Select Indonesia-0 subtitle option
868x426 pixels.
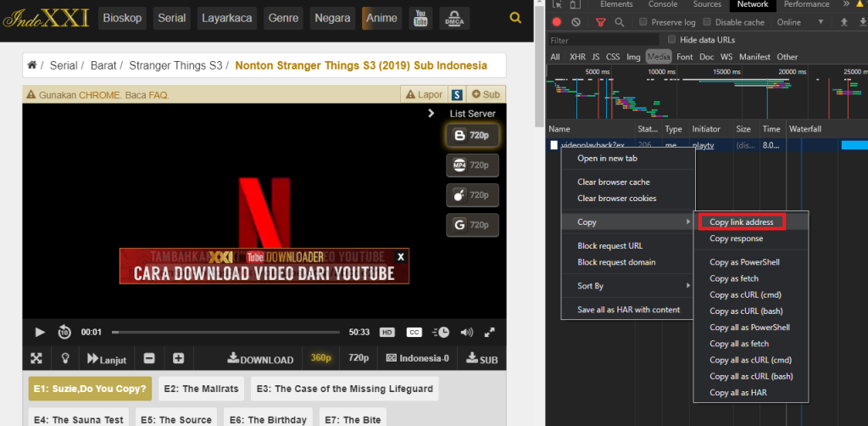click(x=417, y=358)
